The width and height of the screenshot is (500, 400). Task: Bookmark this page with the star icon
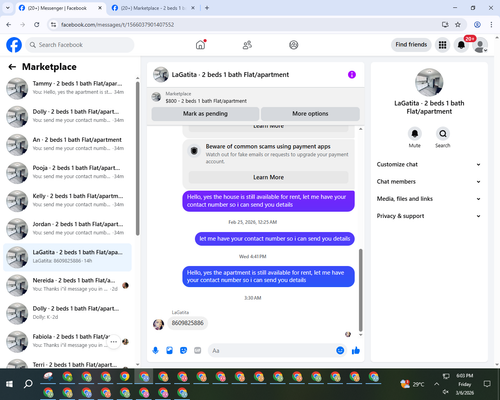[458, 25]
